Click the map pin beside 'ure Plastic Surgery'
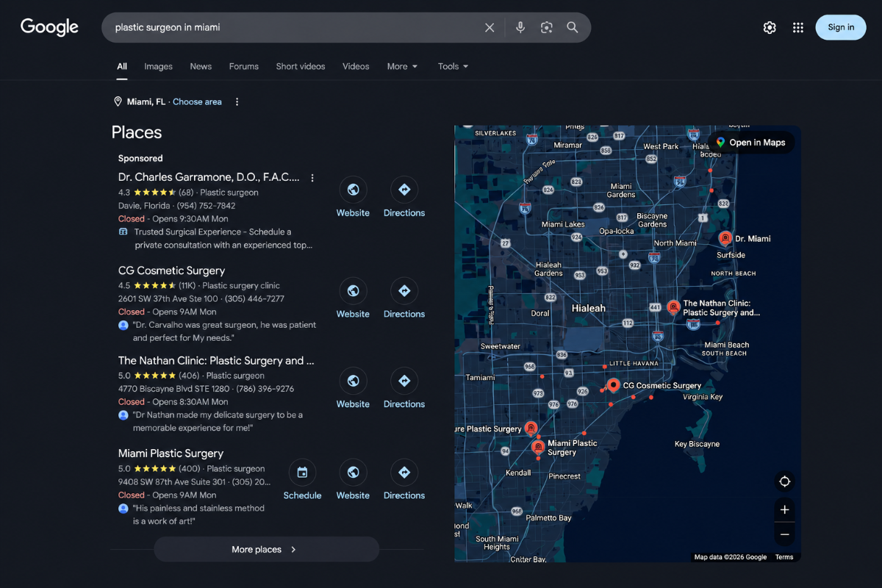Image resolution: width=882 pixels, height=588 pixels. click(531, 428)
